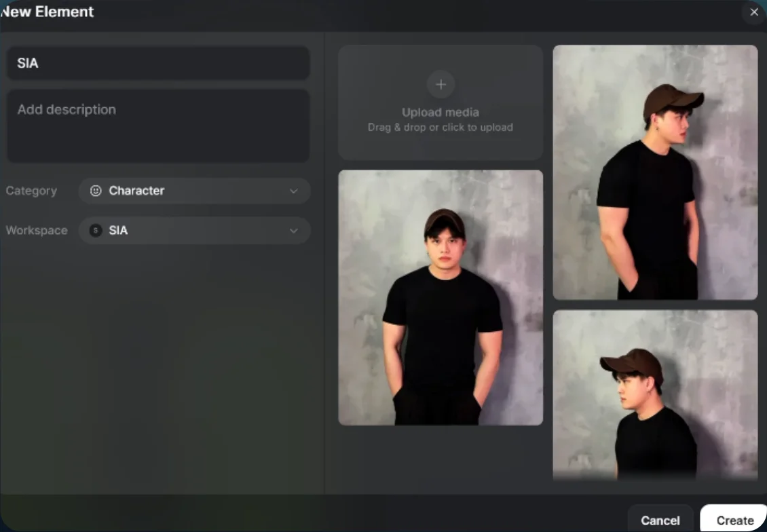Click the Upload media drop zone
This screenshot has height=532, width=767.
(x=441, y=102)
